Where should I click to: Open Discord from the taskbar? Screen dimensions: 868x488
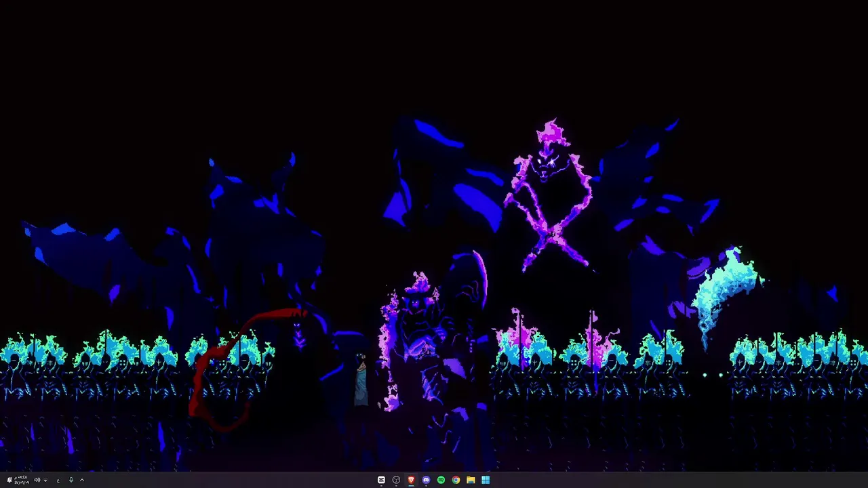point(426,480)
